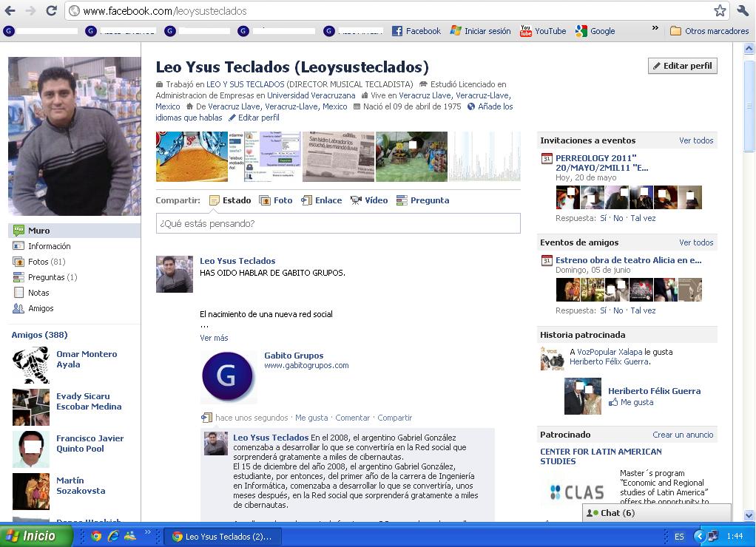The height and width of the screenshot is (547, 756).
Task: Expand post with Ver más
Action: click(214, 338)
